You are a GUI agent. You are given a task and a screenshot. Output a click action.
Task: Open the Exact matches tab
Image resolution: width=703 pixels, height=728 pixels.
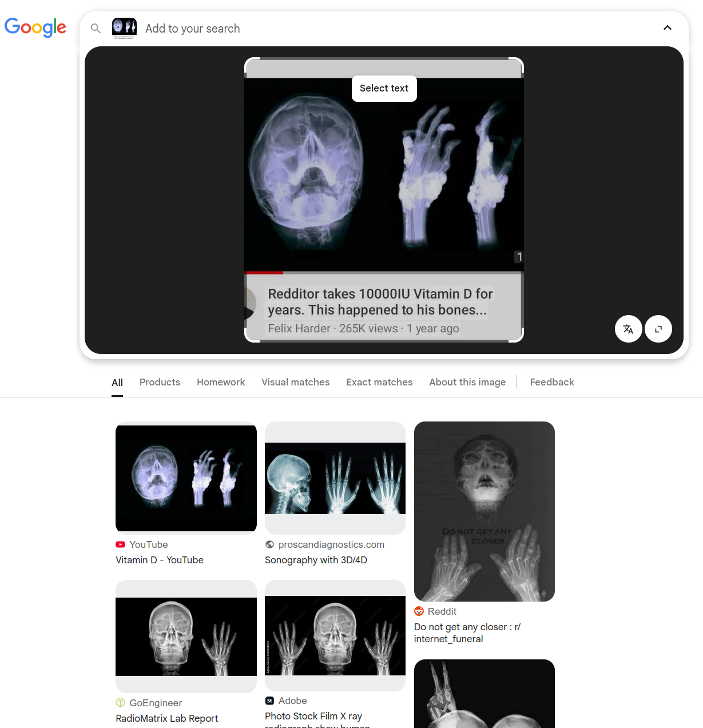pyautogui.click(x=379, y=382)
